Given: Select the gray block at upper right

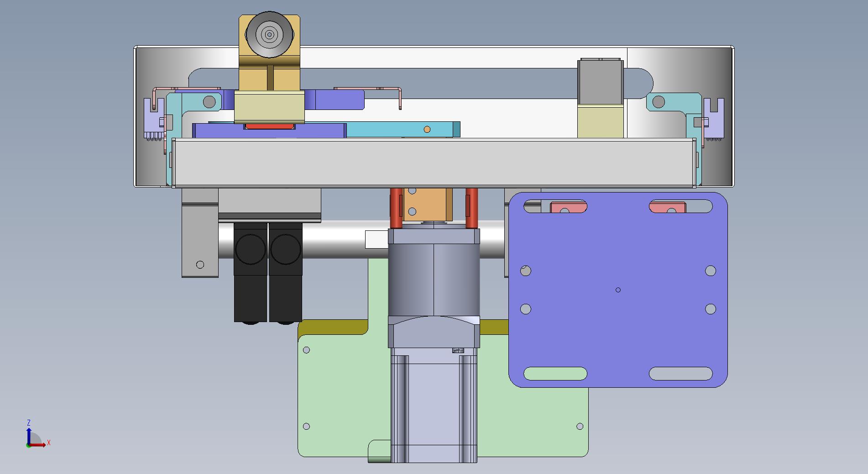Looking at the screenshot, I should point(601,82).
